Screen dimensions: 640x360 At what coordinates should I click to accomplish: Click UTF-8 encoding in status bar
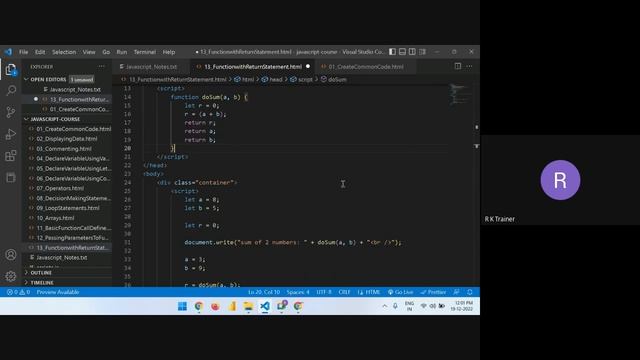point(324,292)
